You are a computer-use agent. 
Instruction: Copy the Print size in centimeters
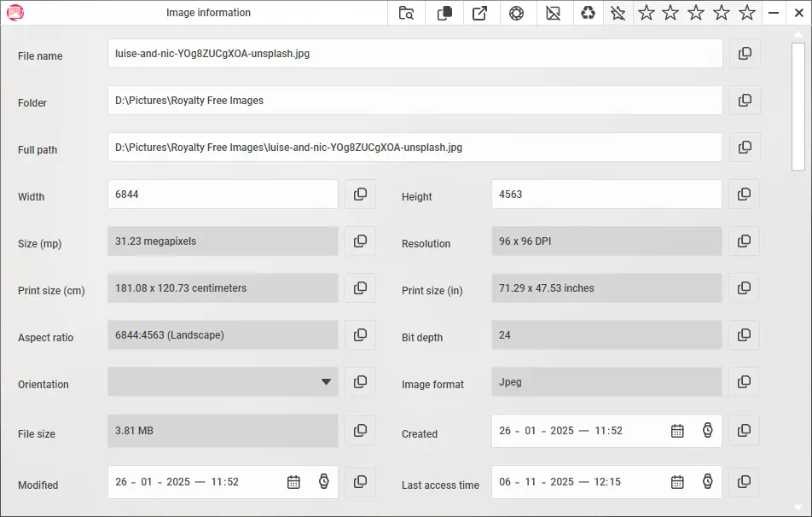click(x=360, y=288)
